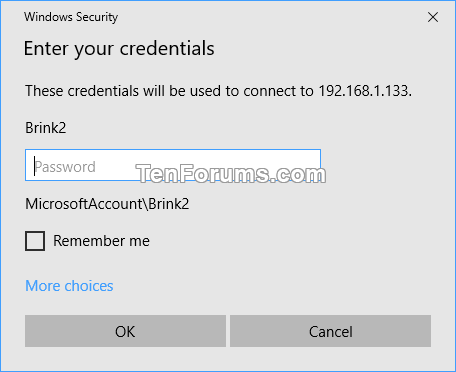The image size is (456, 372).
Task: Close the Windows Security dialog
Action: pos(433,17)
